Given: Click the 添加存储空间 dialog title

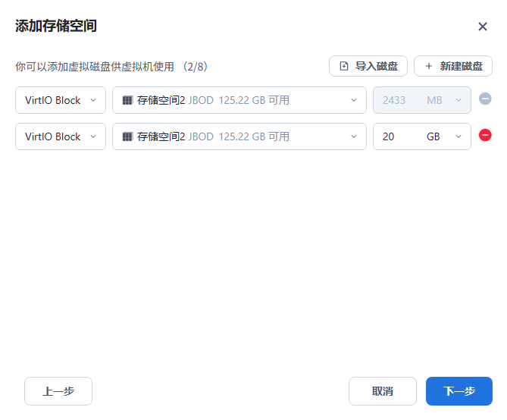Looking at the screenshot, I should (56, 26).
